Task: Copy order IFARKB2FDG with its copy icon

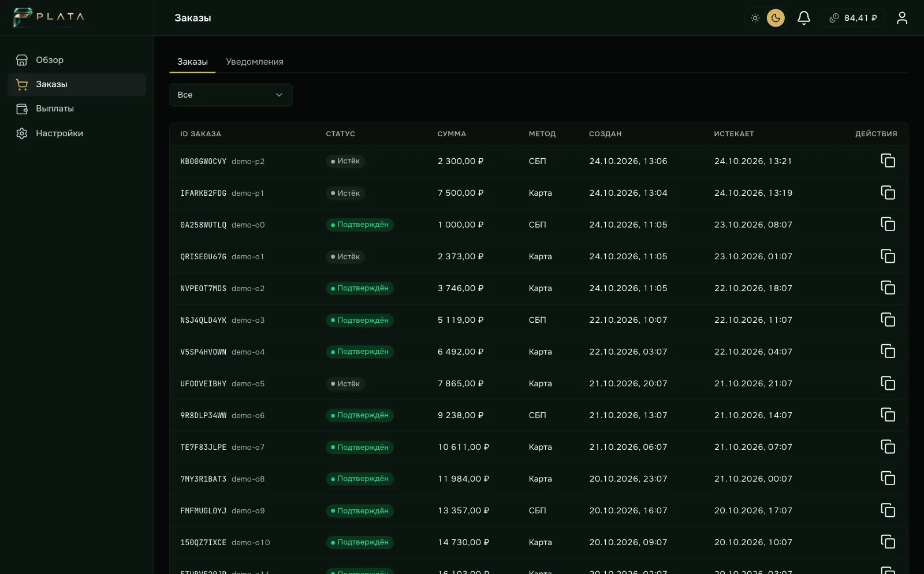Action: [x=888, y=192]
